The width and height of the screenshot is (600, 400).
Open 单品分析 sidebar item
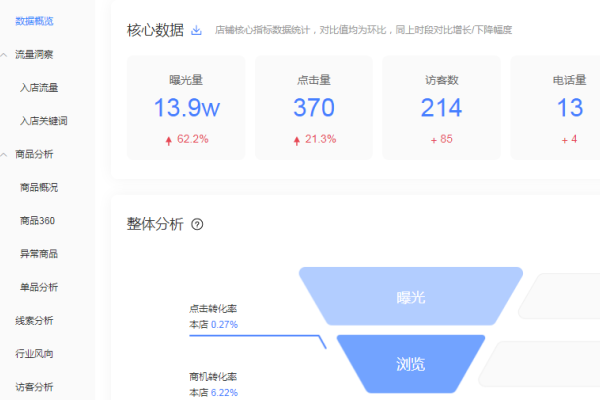click(x=39, y=287)
